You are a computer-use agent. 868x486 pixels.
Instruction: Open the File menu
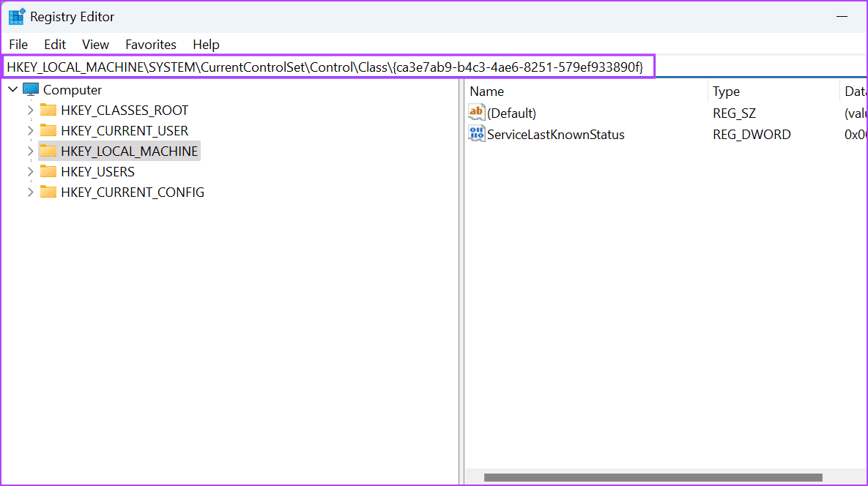coord(18,44)
